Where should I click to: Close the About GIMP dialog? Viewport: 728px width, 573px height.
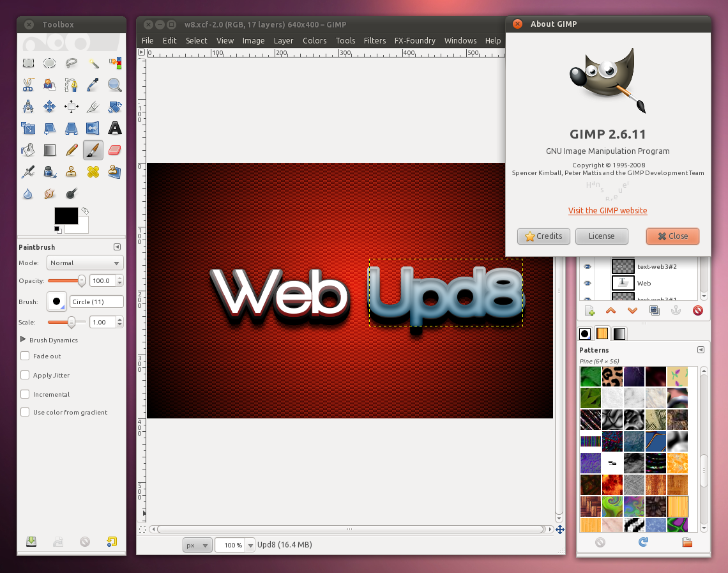(672, 236)
